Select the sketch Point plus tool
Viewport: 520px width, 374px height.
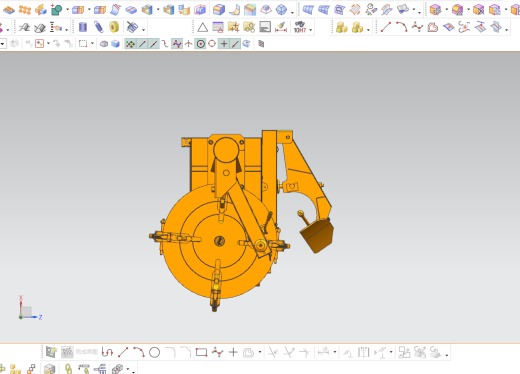(233, 352)
